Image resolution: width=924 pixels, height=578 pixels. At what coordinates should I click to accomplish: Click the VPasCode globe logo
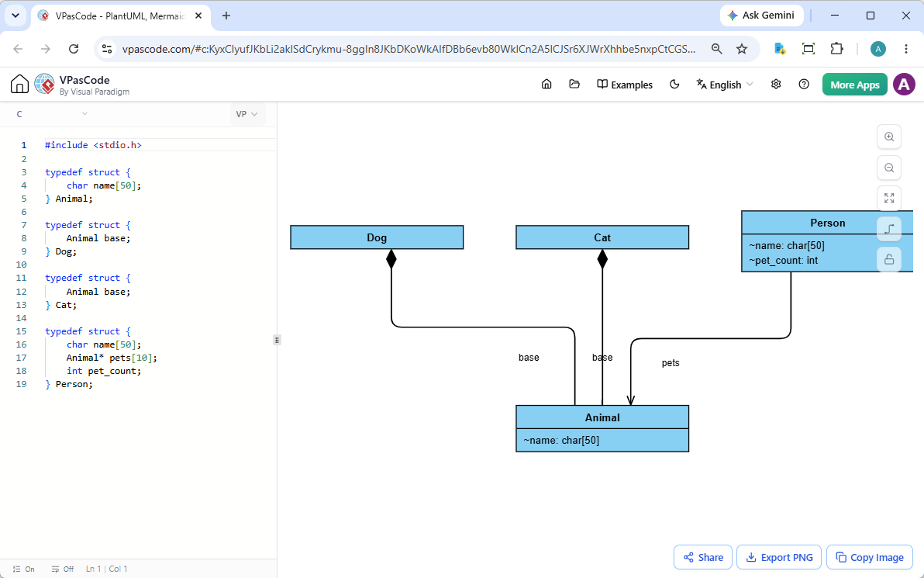coord(45,85)
